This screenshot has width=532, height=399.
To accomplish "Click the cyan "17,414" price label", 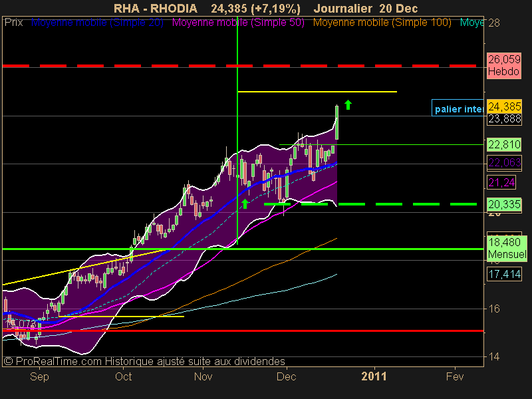I will [x=504, y=274].
